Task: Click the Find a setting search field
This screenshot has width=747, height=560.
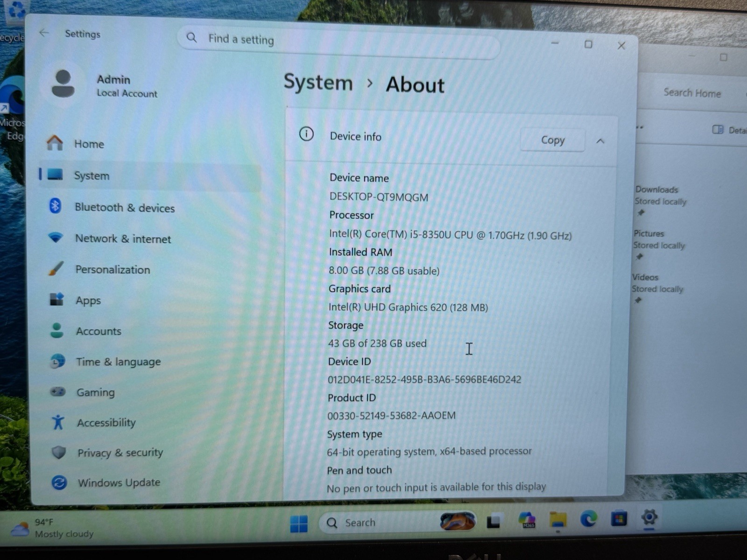Action: tap(338, 42)
